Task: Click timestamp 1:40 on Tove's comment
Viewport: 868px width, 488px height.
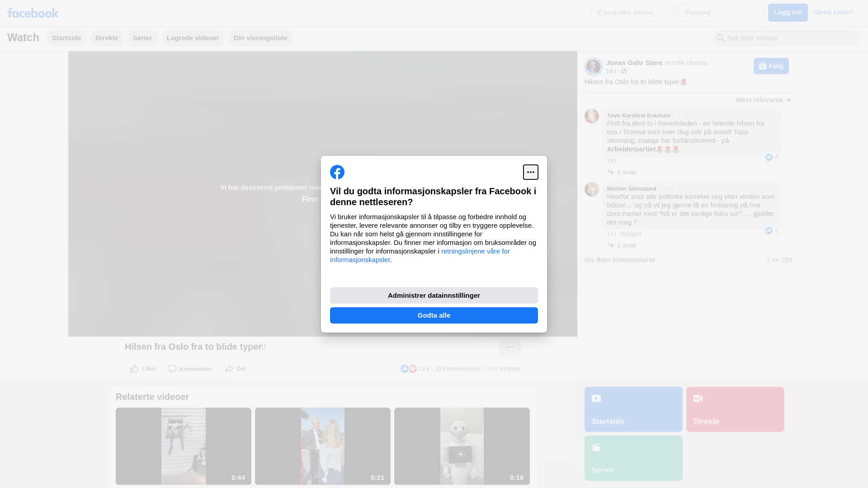Action: (x=683, y=116)
